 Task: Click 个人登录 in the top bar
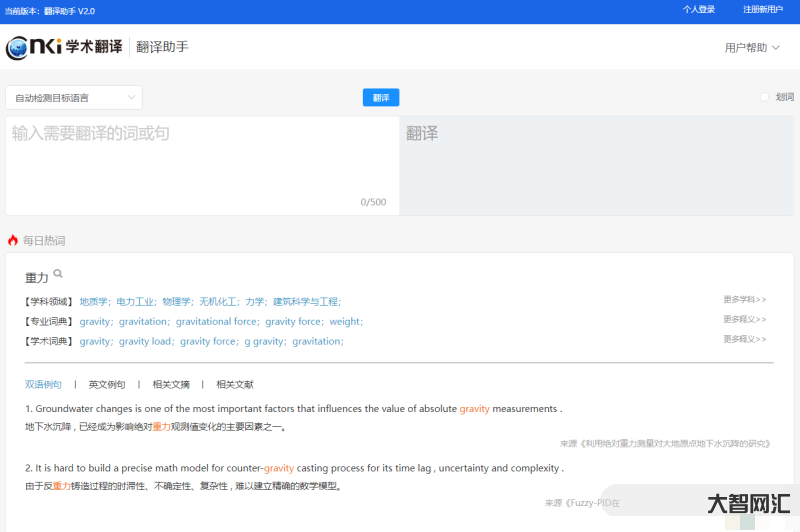coord(699,9)
